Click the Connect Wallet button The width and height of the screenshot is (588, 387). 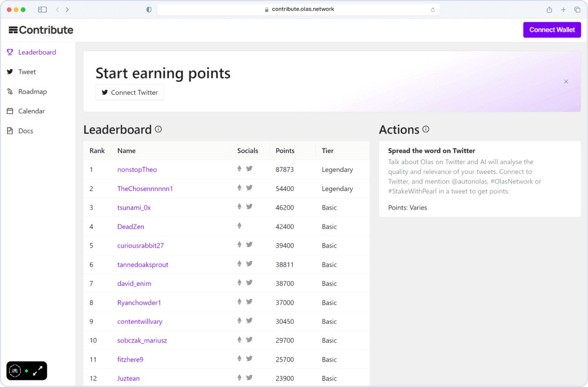552,30
